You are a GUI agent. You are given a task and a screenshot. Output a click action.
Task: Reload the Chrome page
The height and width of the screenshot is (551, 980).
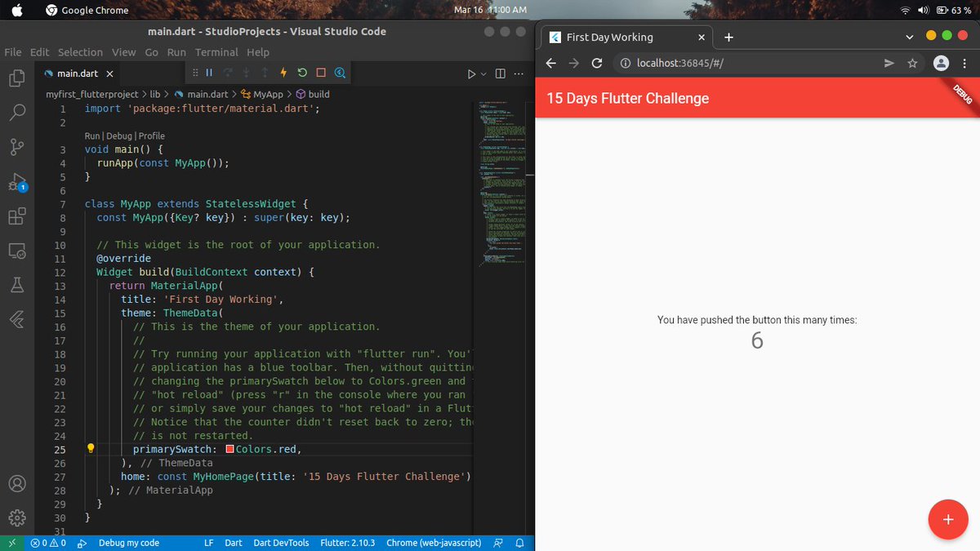point(597,63)
